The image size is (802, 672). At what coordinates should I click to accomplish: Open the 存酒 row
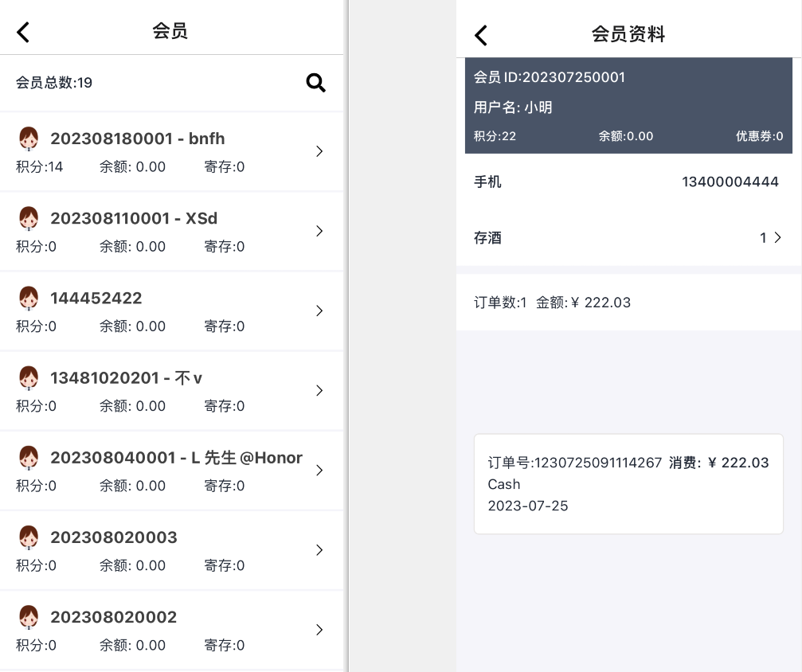(x=628, y=238)
